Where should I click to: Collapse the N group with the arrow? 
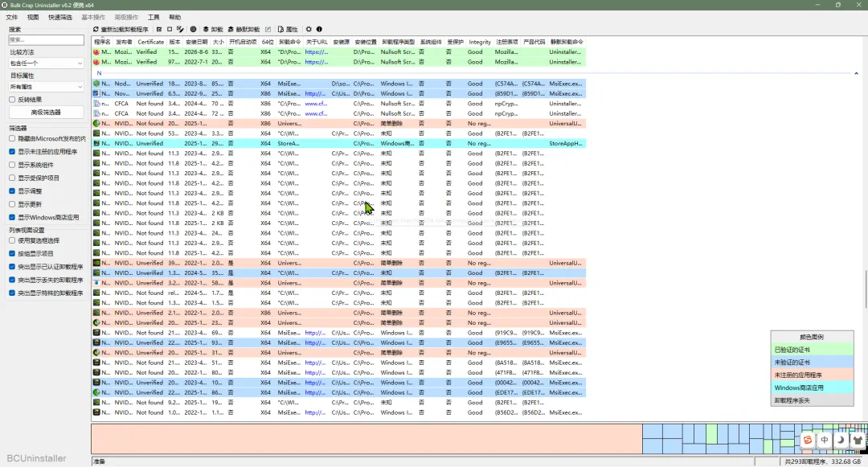[x=856, y=73]
